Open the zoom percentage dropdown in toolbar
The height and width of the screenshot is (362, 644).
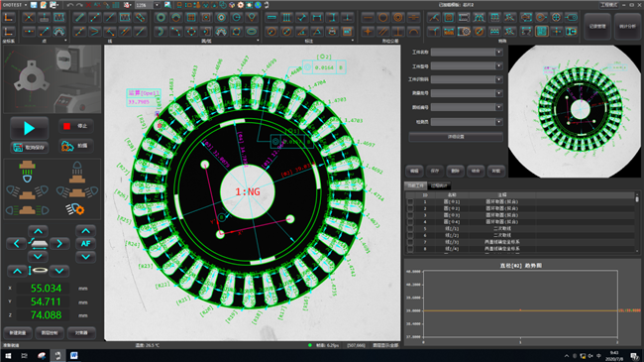(157, 5)
